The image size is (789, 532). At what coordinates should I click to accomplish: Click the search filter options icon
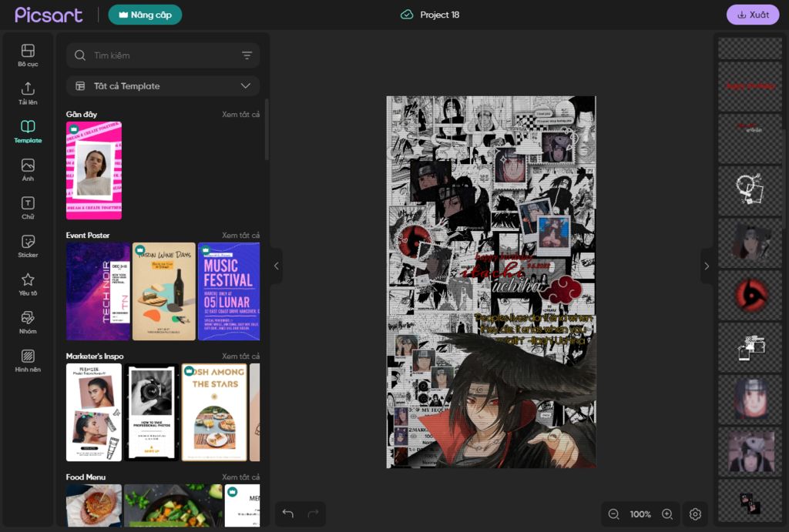[247, 55]
